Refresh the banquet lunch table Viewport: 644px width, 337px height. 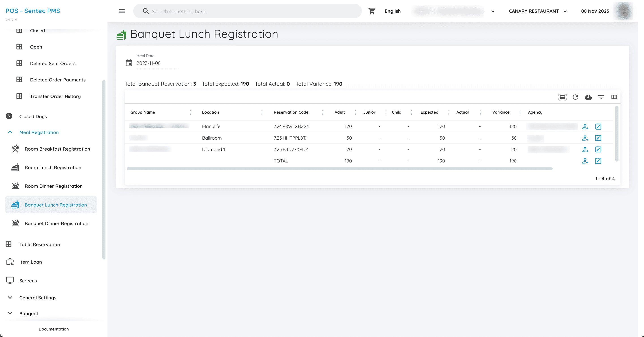575,97
